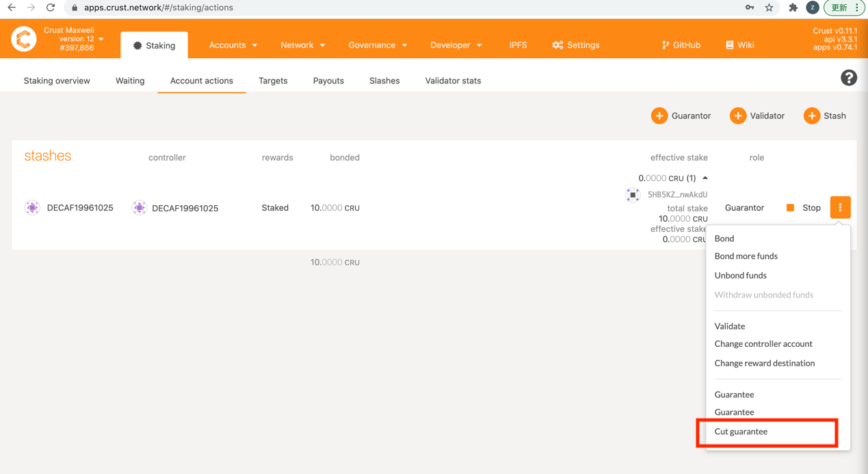The height and width of the screenshot is (474, 868).
Task: Open the Governance dropdown menu
Action: pyautogui.click(x=378, y=45)
